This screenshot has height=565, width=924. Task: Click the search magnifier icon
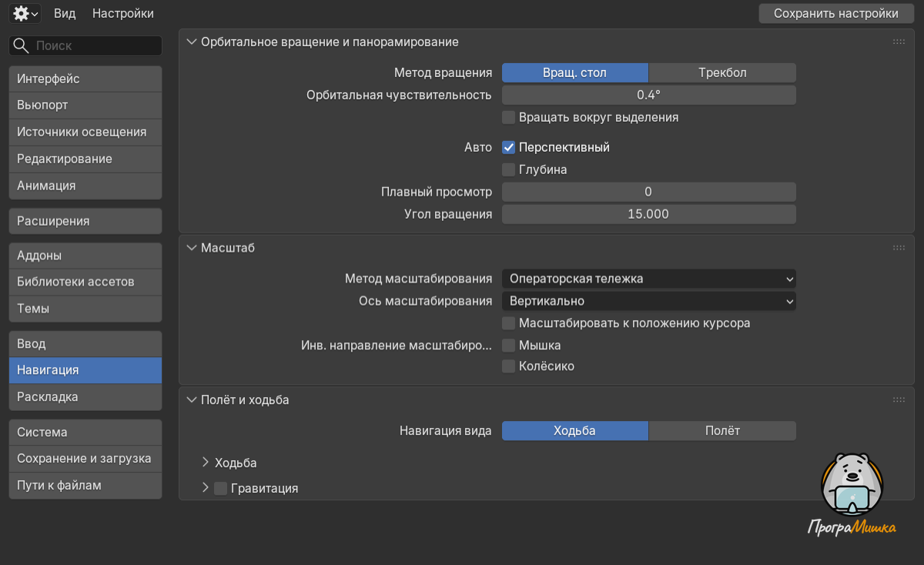(22, 45)
